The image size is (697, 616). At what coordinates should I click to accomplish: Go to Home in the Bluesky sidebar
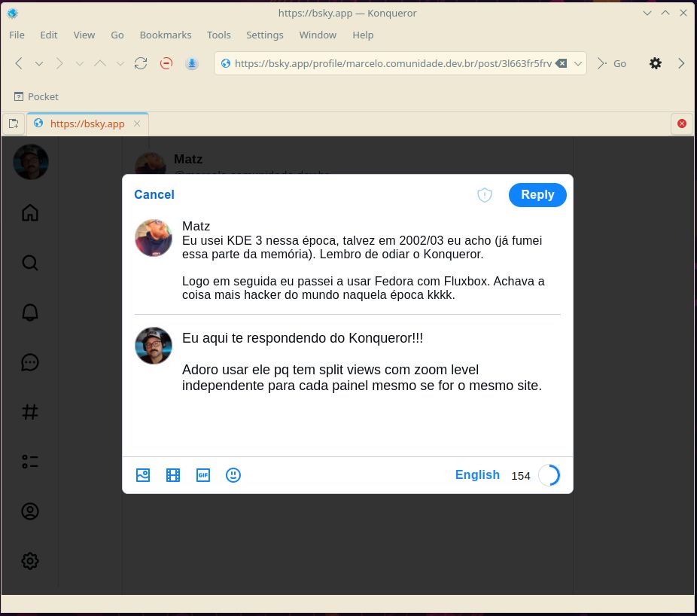pos(30,212)
